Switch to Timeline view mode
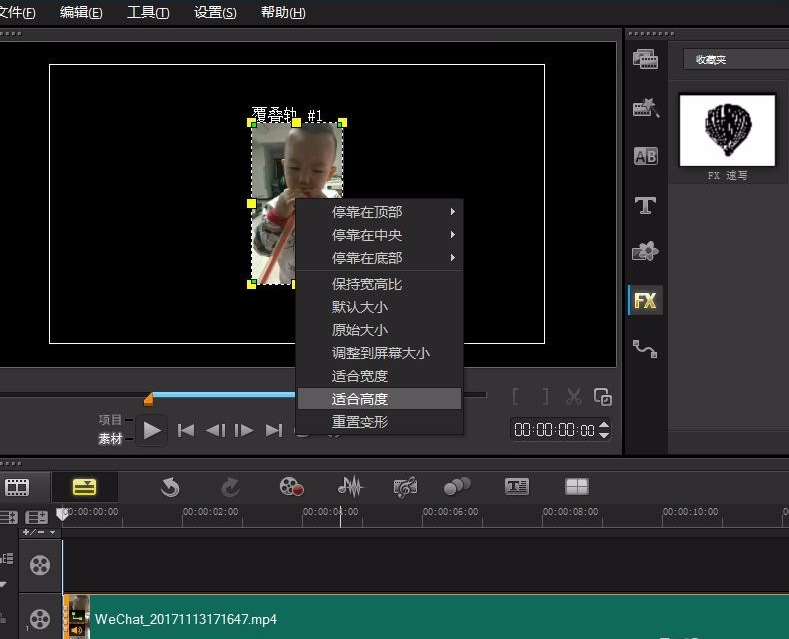This screenshot has height=639, width=789. (x=84, y=487)
